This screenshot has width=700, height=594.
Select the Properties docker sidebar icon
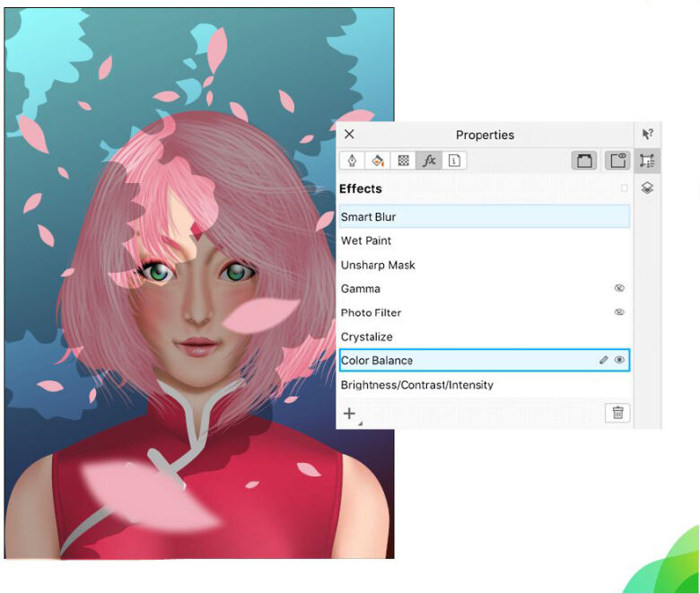pos(647,162)
